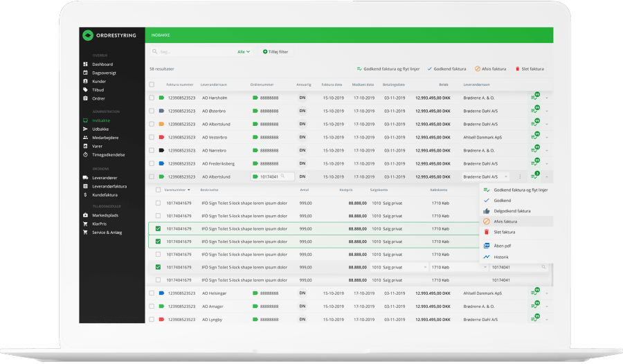Click the orange tag on AO Albertslund
Screen dimensions: 623x364
(x=161, y=124)
